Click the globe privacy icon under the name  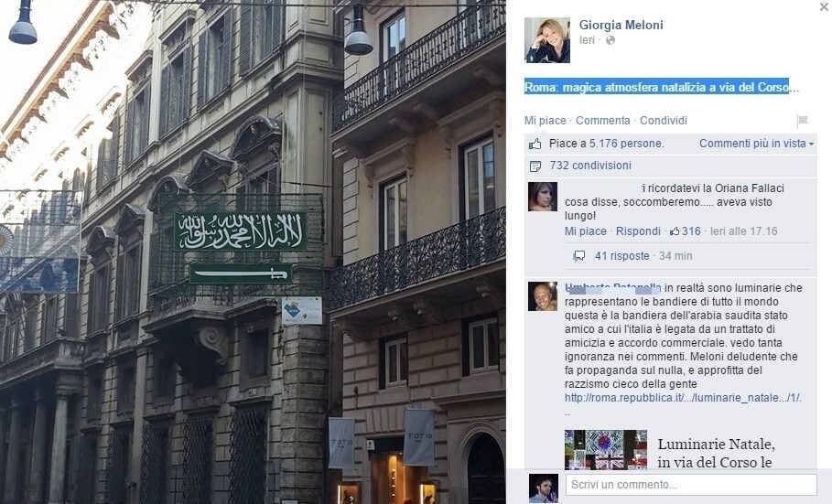point(610,40)
